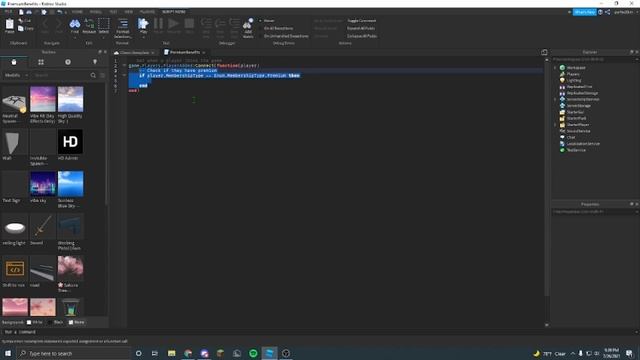Collapse the code fold arrow on line 4
The height and width of the screenshot is (360, 640).
(x=124, y=76)
